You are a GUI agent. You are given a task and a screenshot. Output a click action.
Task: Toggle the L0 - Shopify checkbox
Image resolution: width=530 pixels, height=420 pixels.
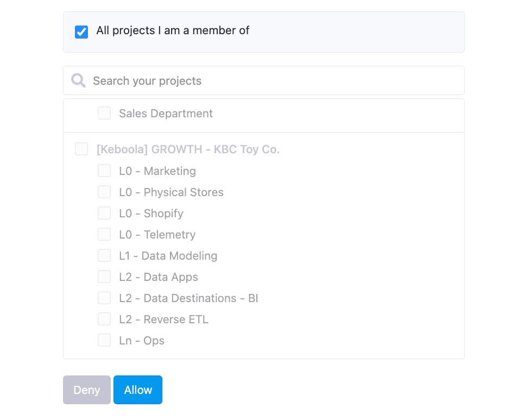[x=104, y=213]
